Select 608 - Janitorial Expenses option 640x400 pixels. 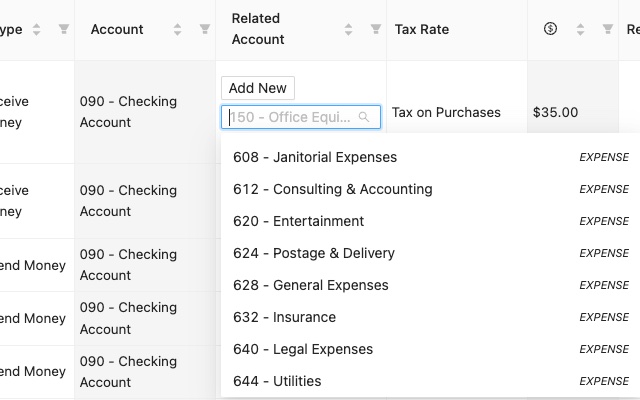pyautogui.click(x=315, y=157)
